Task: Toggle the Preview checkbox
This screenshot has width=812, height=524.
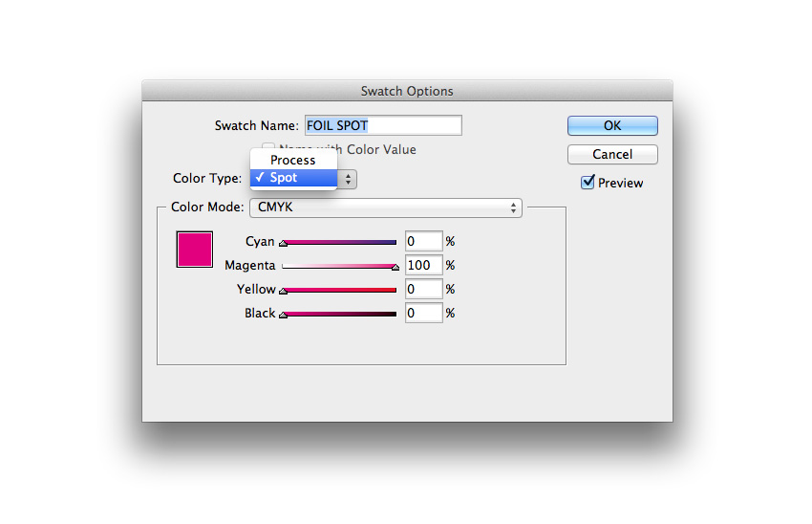Action: (x=588, y=183)
